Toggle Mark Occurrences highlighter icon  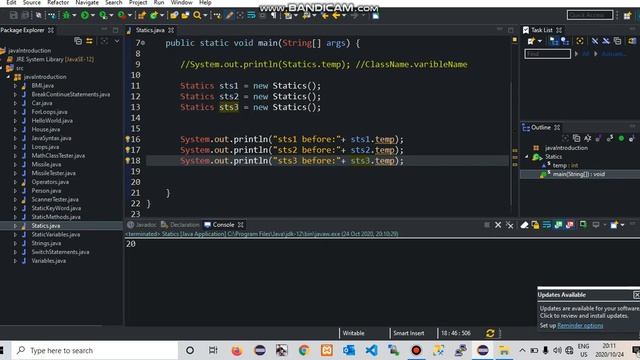(x=229, y=16)
